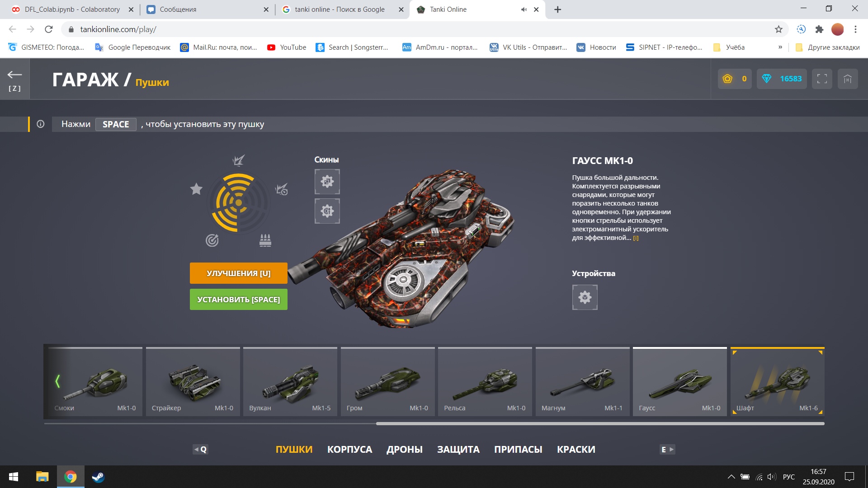
Task: Open the ЗАЩИТА category tab
Action: coord(458,450)
